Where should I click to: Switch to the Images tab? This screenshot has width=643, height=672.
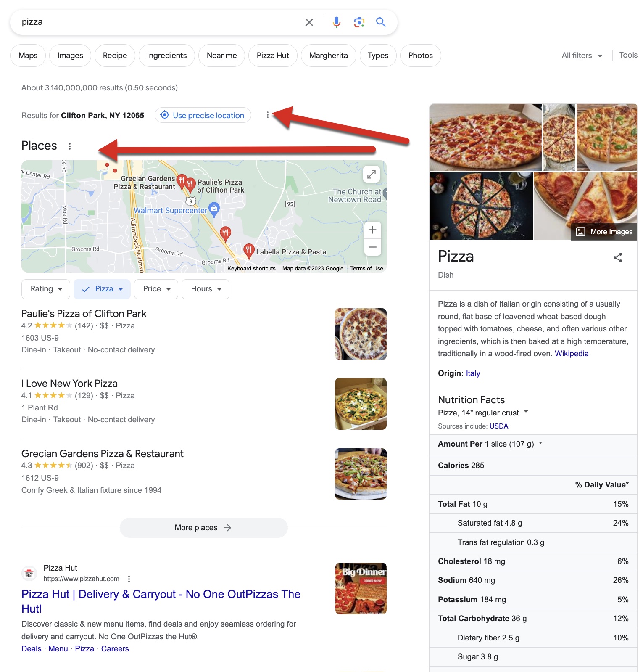click(70, 56)
